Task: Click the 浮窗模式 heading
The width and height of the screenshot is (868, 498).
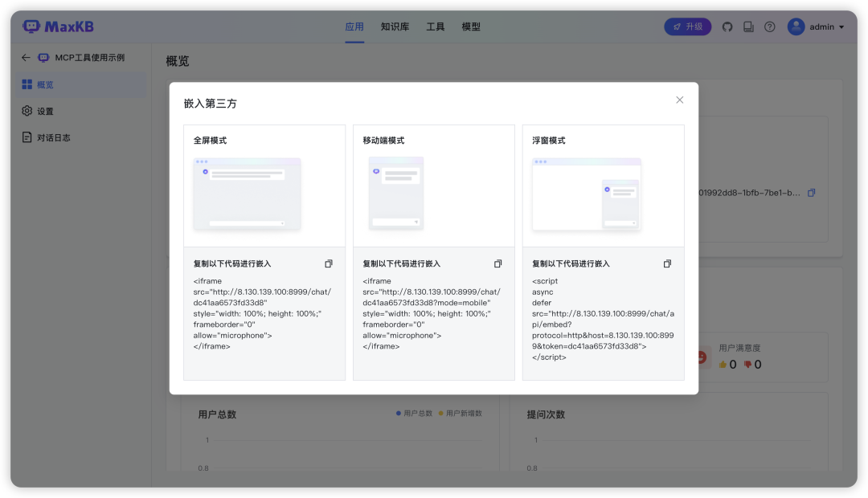Action: coord(549,141)
